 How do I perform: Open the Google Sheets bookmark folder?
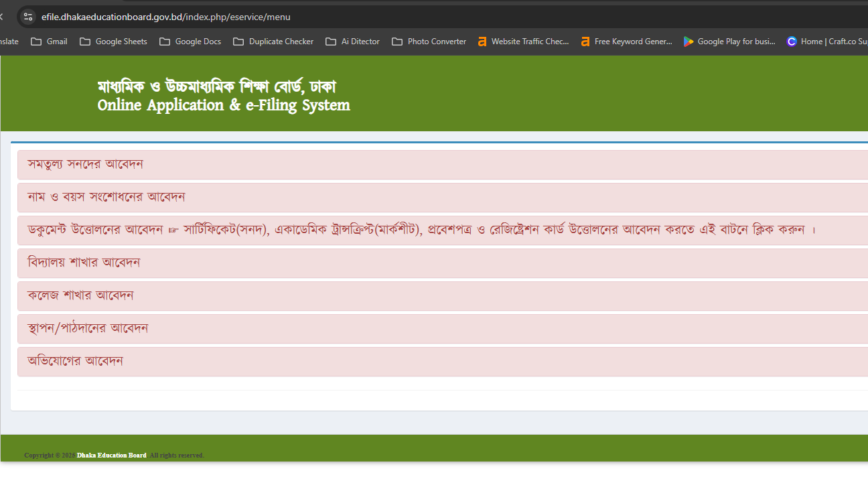(113, 42)
